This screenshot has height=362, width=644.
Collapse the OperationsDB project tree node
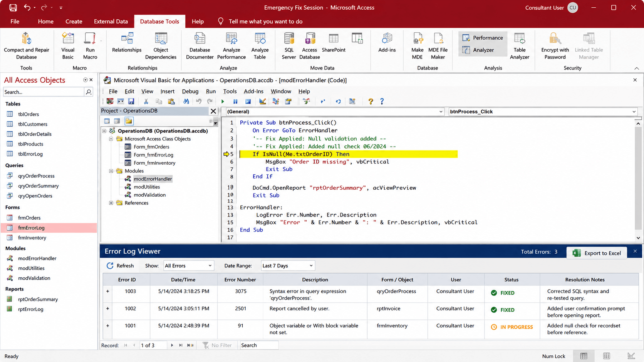point(104,131)
